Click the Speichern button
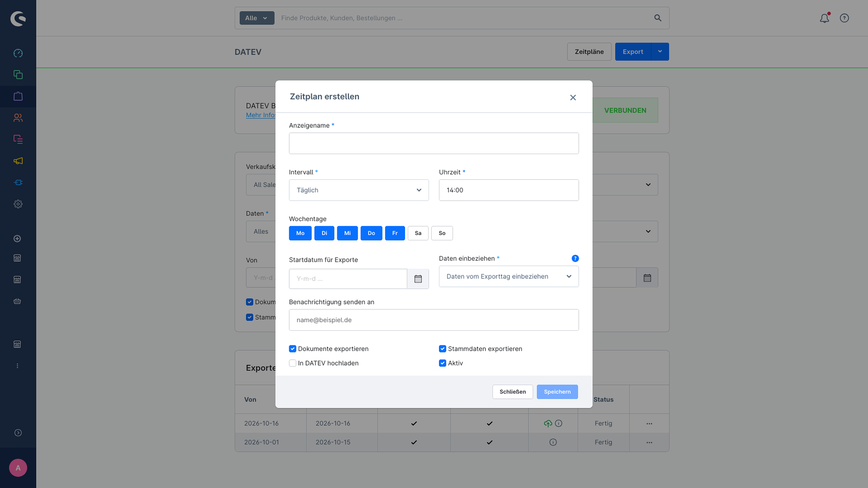 (x=557, y=392)
